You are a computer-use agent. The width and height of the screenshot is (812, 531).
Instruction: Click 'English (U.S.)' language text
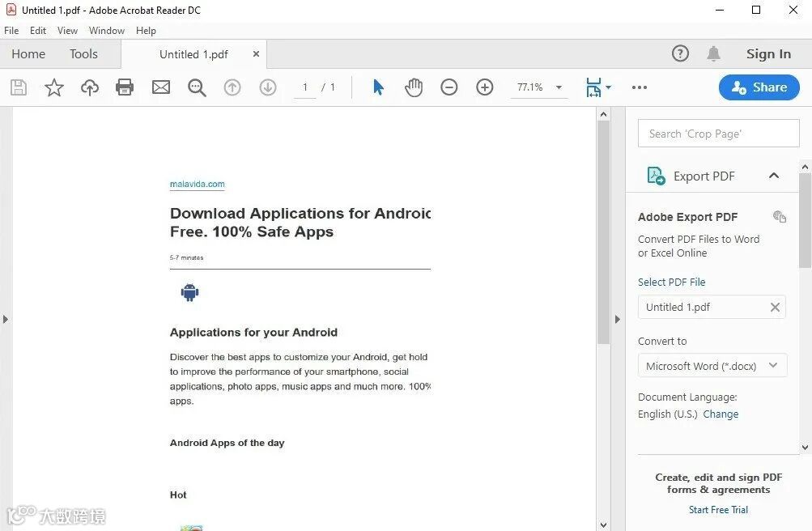[x=668, y=414]
